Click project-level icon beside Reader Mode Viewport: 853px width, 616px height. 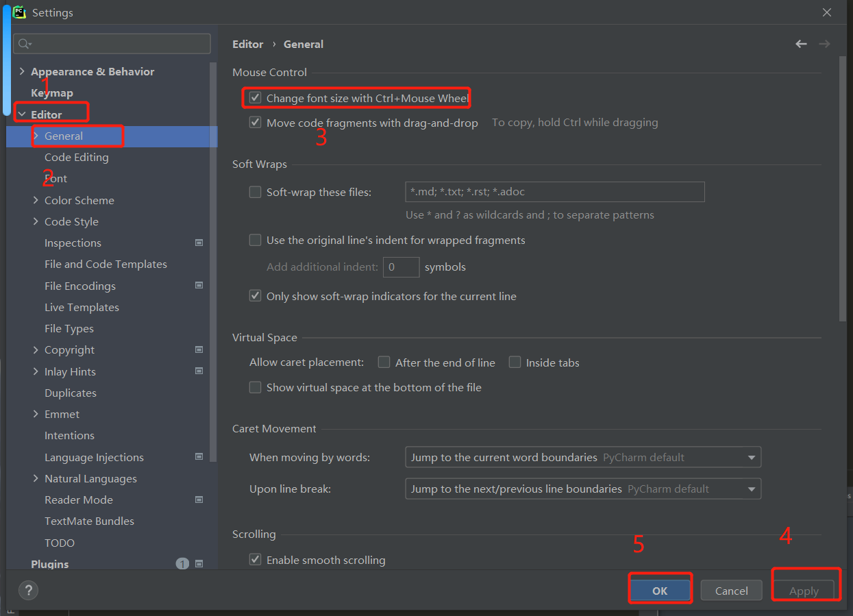(199, 500)
